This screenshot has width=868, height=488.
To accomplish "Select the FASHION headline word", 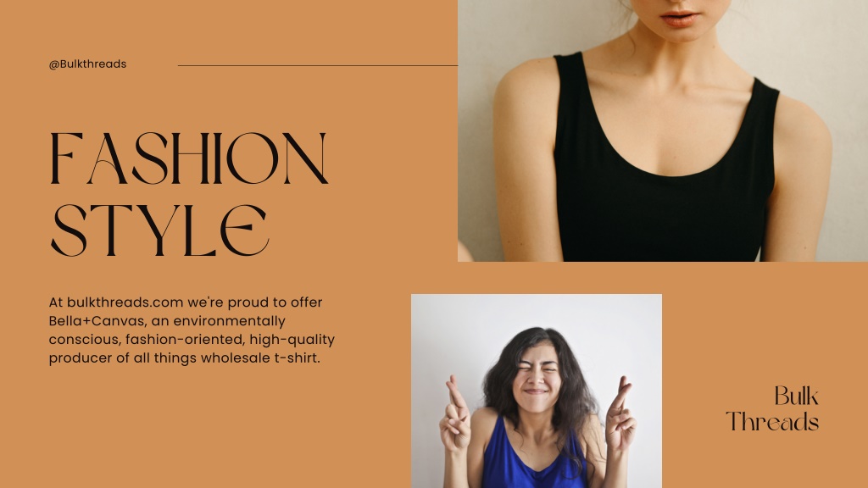I will (189, 158).
